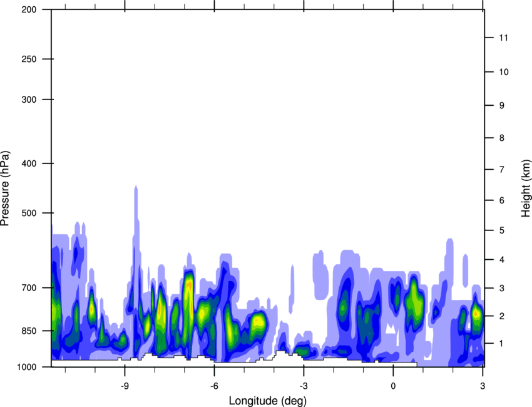This screenshot has width=532, height=407.
Task: Click the 300 pressure tick label
Action: coord(29,100)
